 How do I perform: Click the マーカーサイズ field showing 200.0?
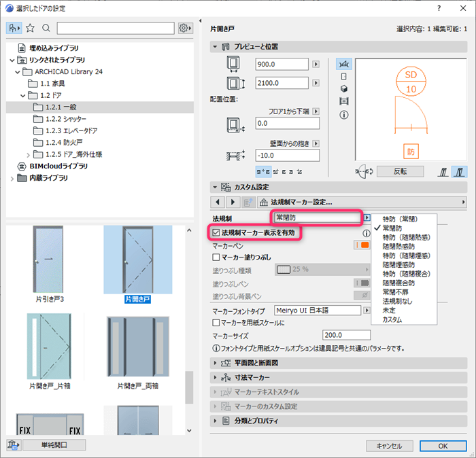[346, 335]
